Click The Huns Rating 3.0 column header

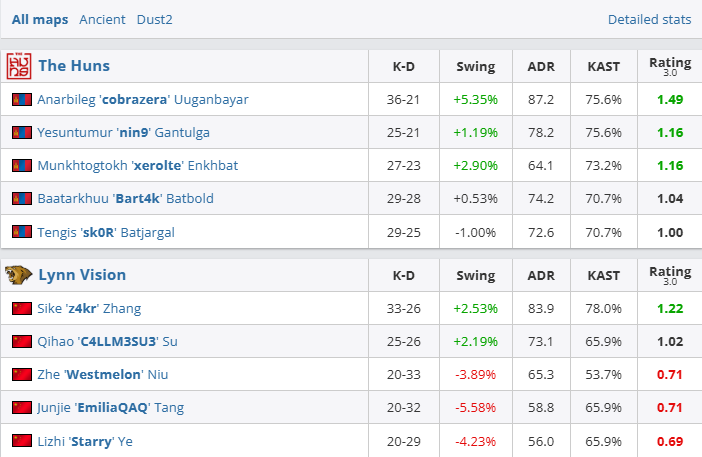pyautogui.click(x=669, y=66)
